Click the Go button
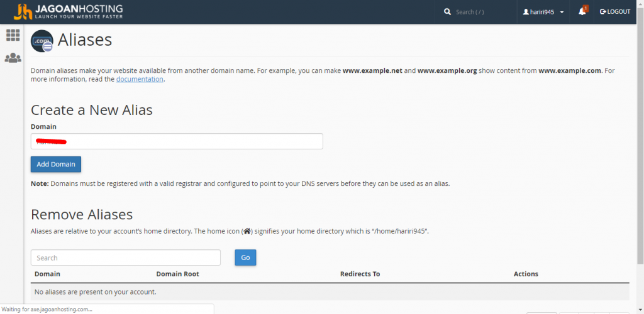 tap(245, 257)
